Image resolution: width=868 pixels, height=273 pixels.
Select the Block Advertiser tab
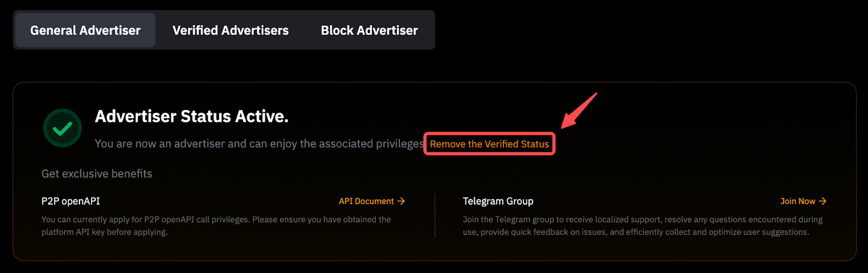pos(369,30)
